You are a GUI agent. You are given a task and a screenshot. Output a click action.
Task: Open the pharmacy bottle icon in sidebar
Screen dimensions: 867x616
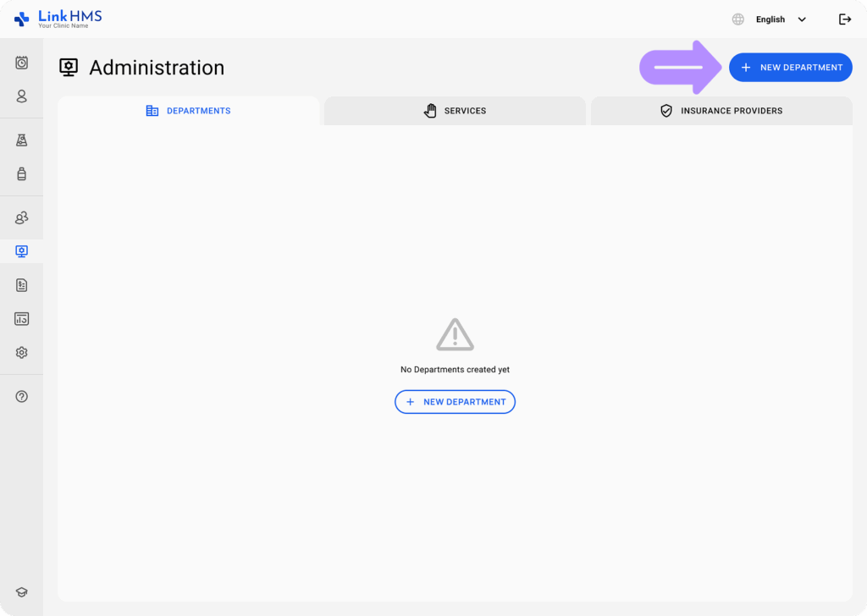pyautogui.click(x=22, y=174)
